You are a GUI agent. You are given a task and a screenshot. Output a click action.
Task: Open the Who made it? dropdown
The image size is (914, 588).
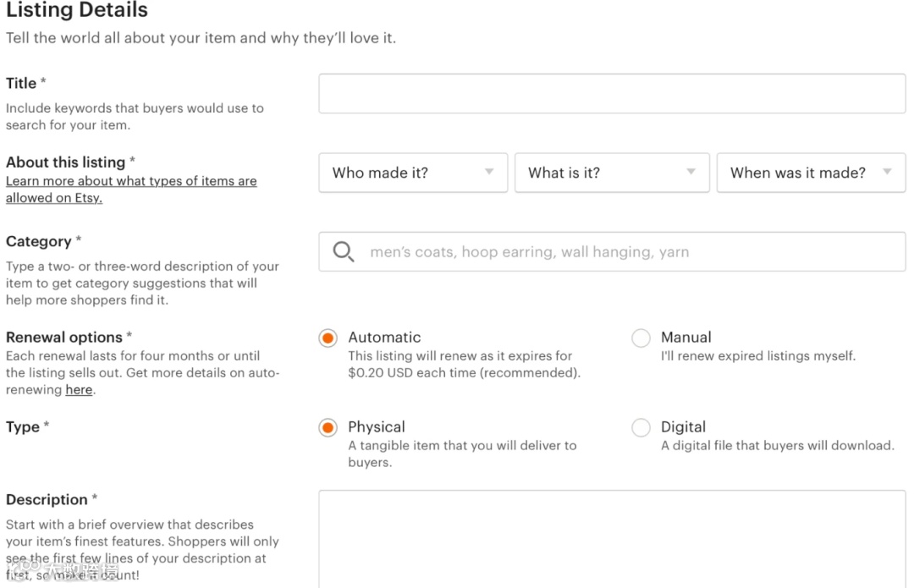click(x=398, y=173)
